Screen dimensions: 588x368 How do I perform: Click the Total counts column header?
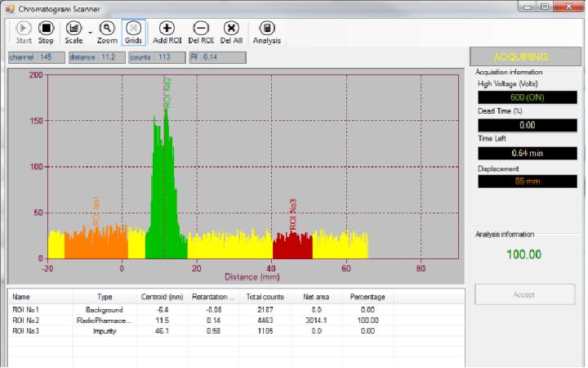point(259,297)
